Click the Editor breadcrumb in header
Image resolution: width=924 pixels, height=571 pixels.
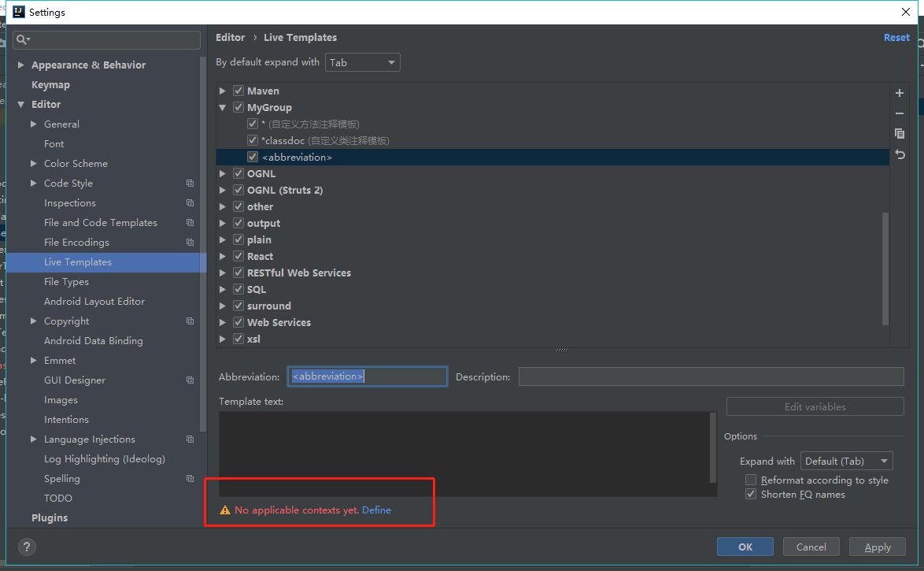pyautogui.click(x=231, y=37)
